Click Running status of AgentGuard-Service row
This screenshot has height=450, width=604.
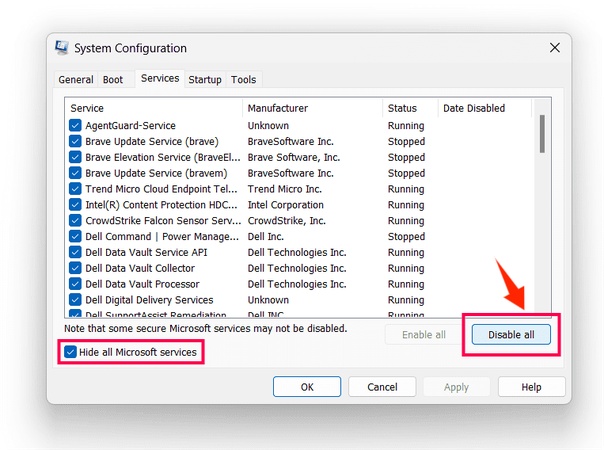[406, 126]
